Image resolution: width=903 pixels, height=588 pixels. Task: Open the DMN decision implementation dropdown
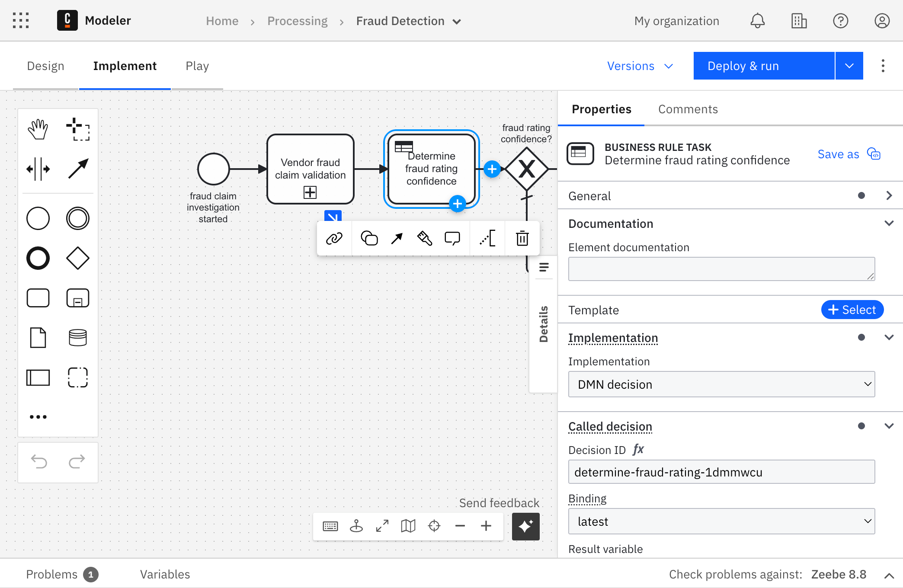[x=721, y=384]
